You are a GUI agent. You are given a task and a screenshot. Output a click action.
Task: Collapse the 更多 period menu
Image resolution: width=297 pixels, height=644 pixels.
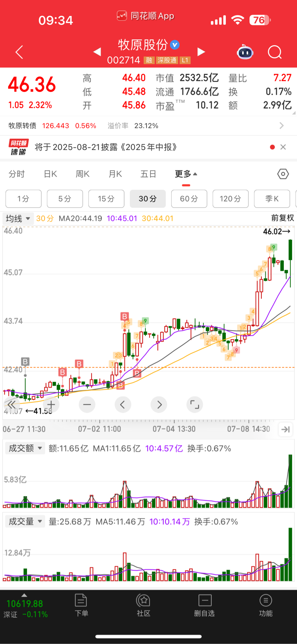coord(186,174)
